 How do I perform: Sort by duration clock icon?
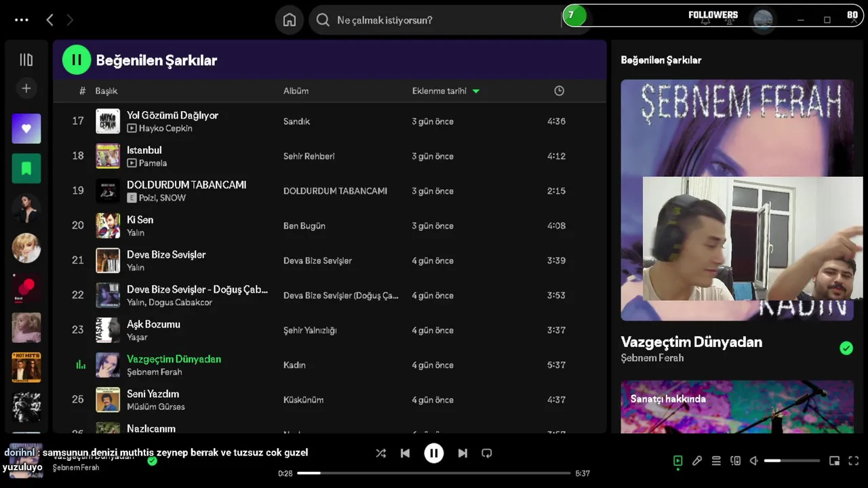[559, 91]
